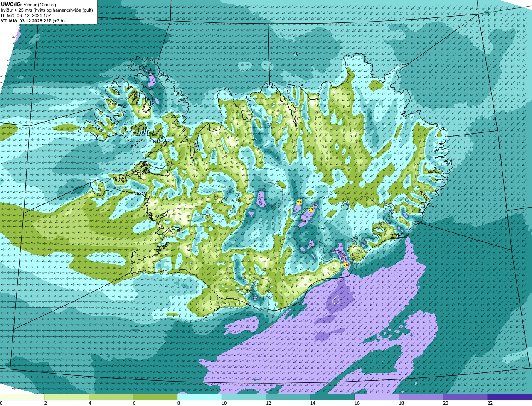Select the 16–18 m/s light lavender legend swatch
Screen dimensions: 532x406
pyautogui.click(x=377, y=397)
